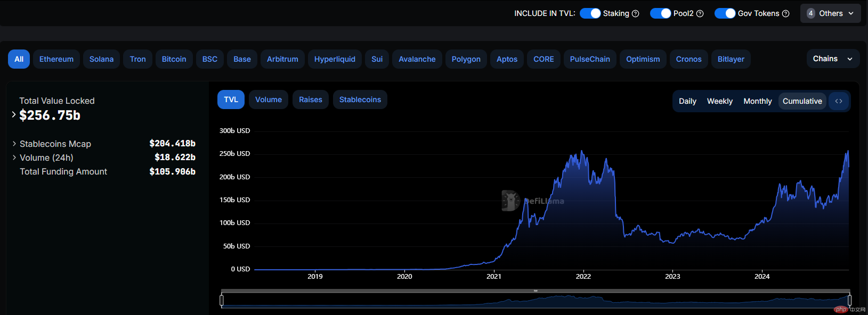Toggle the Staking switch off

coord(590,13)
